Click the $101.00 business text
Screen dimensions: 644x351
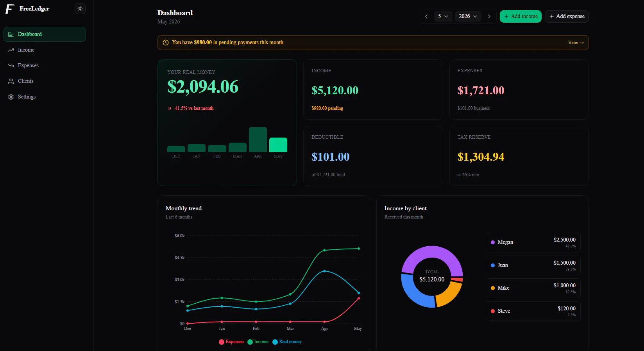point(474,108)
